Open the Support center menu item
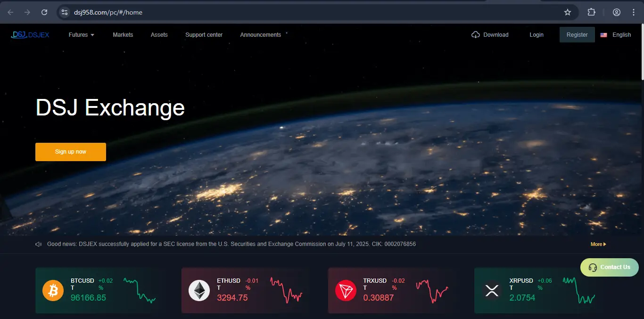The height and width of the screenshot is (319, 644). pos(204,35)
